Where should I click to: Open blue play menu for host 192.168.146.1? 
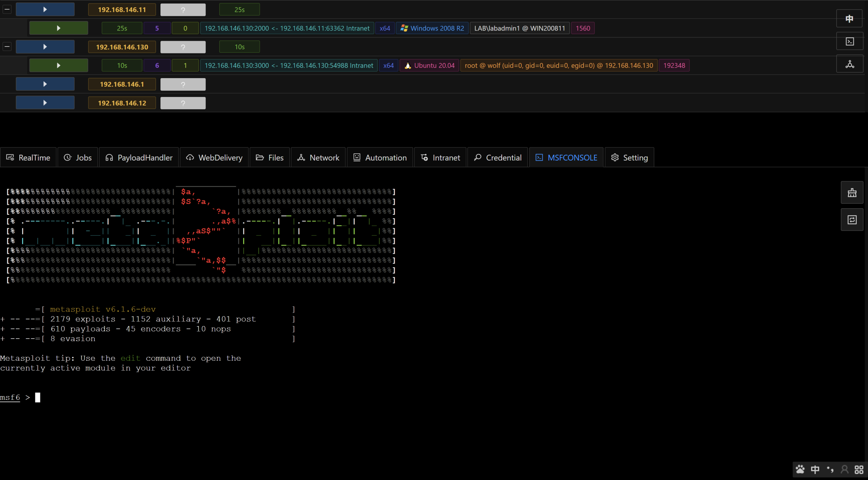pos(45,84)
